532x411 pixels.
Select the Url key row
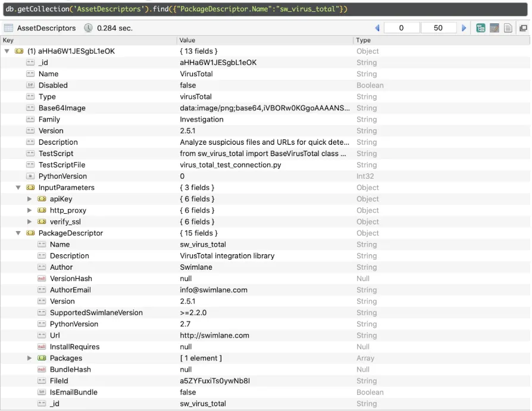(55, 335)
